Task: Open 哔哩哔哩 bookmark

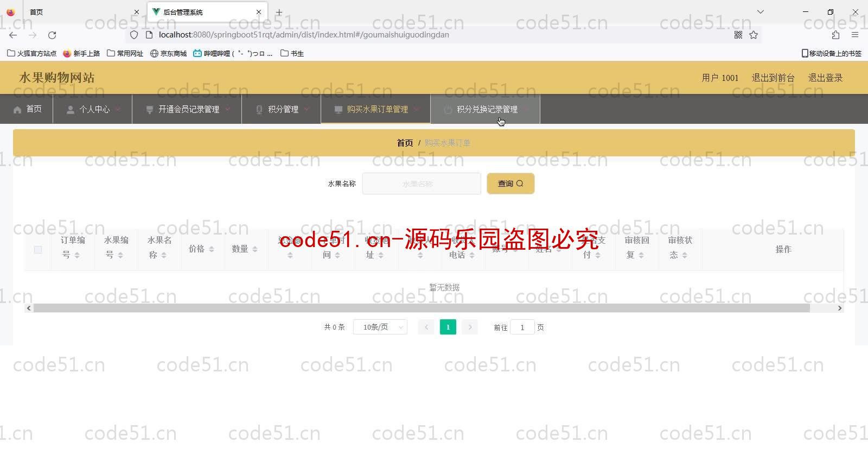Action: 233,53
